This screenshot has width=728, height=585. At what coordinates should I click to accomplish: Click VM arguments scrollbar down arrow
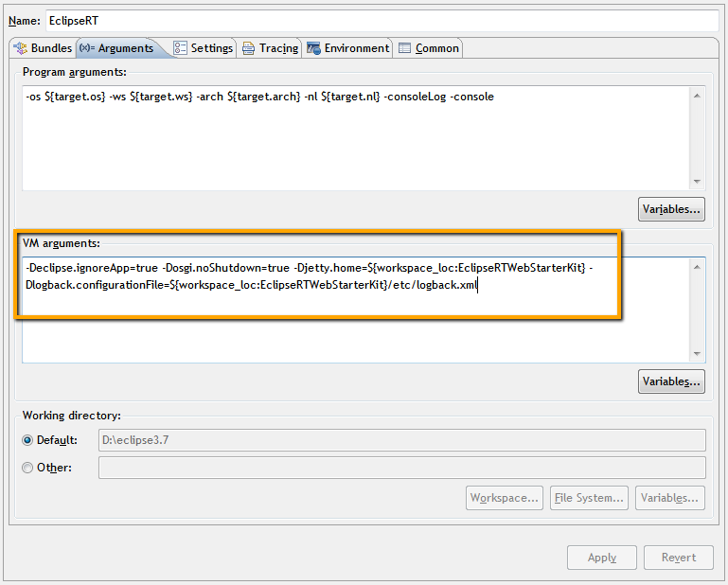697,354
